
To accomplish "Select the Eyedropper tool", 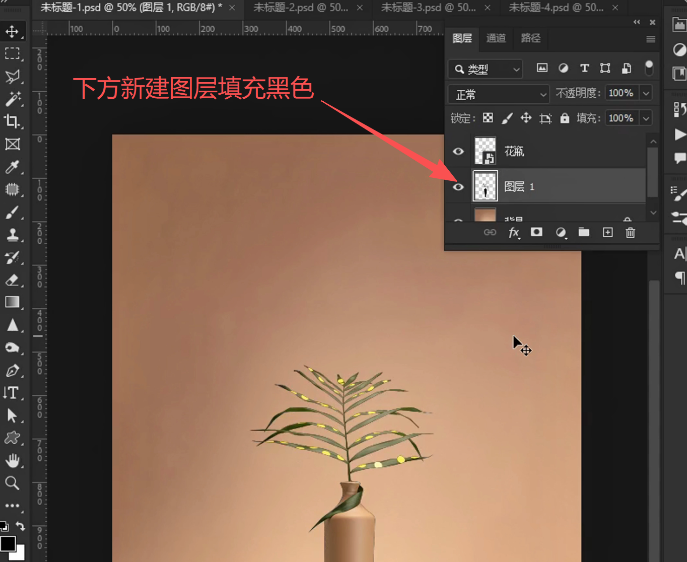I will point(12,167).
